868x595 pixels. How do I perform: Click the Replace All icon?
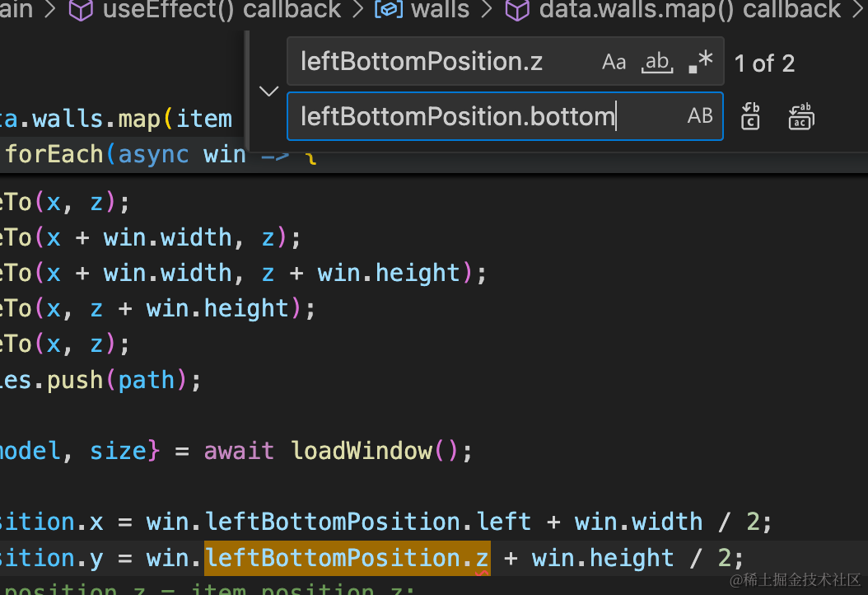click(x=800, y=116)
